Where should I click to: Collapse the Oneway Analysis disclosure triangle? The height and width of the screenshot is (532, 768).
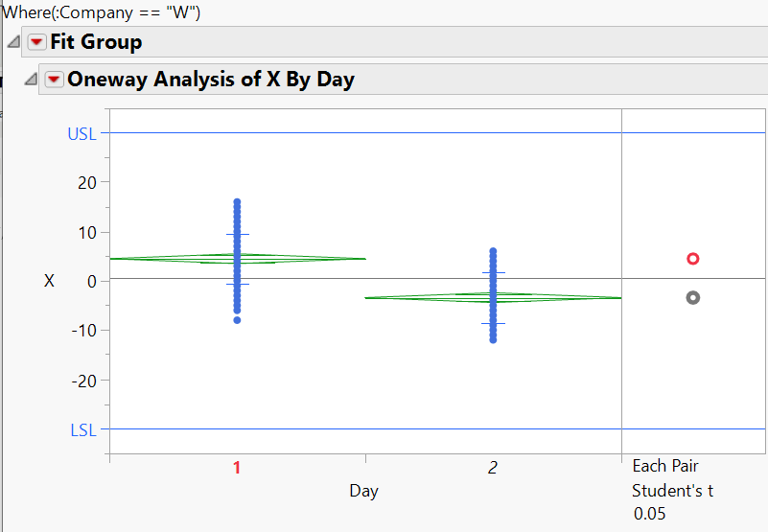point(30,80)
